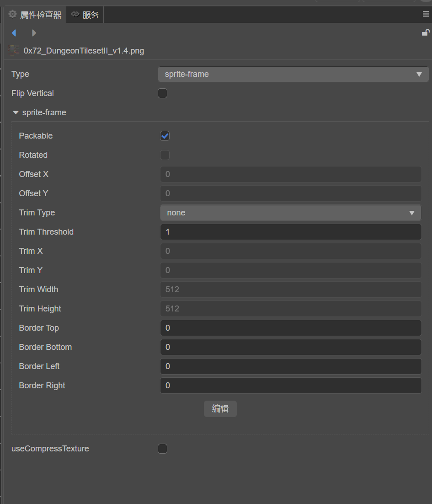This screenshot has height=504, width=432.
Task: Click the forward navigation arrow icon
Action: [x=34, y=33]
